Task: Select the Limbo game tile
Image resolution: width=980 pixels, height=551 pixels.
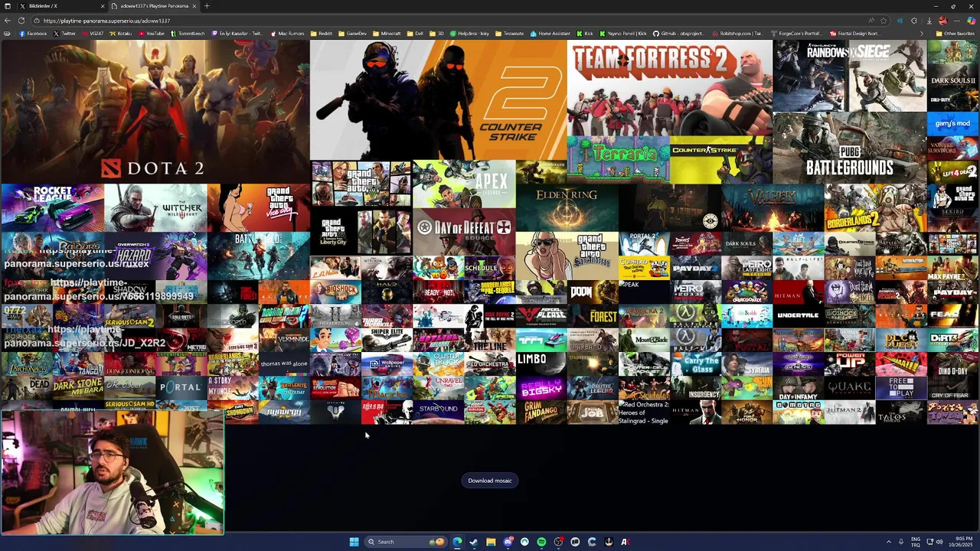Action: (x=541, y=364)
